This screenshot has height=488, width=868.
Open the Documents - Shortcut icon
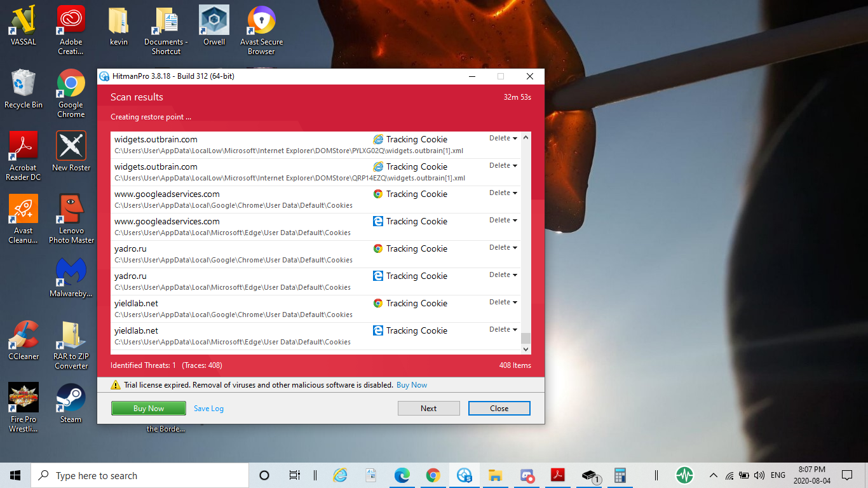166,30
